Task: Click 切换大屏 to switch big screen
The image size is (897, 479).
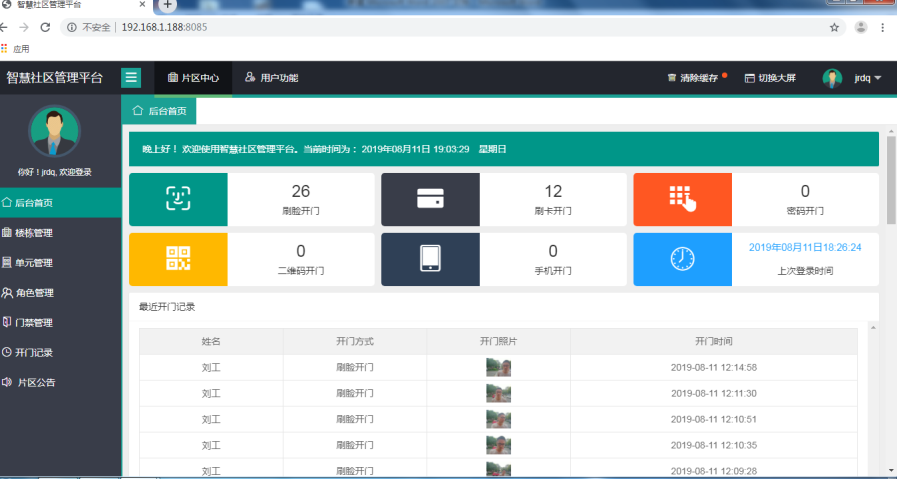Action: tap(770, 78)
